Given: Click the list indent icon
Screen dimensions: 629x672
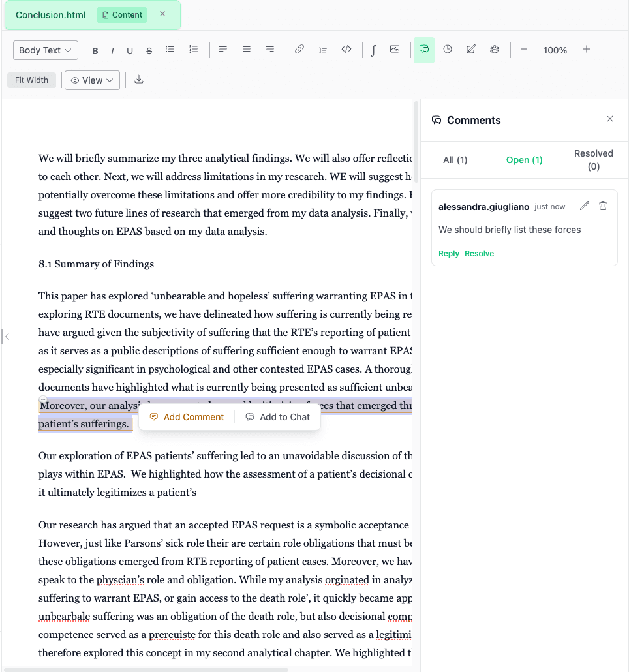Looking at the screenshot, I should point(323,50).
